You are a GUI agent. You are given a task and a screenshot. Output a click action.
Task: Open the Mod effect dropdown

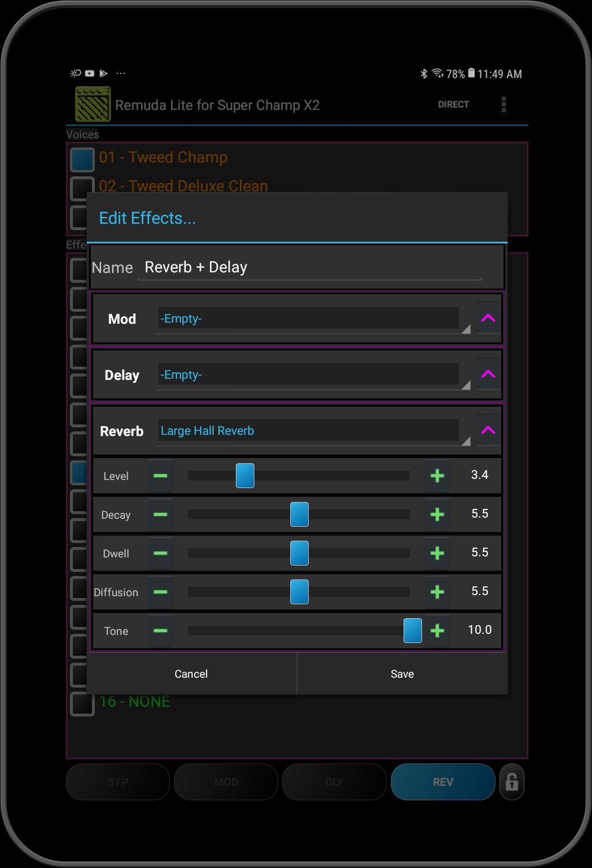[x=313, y=319]
